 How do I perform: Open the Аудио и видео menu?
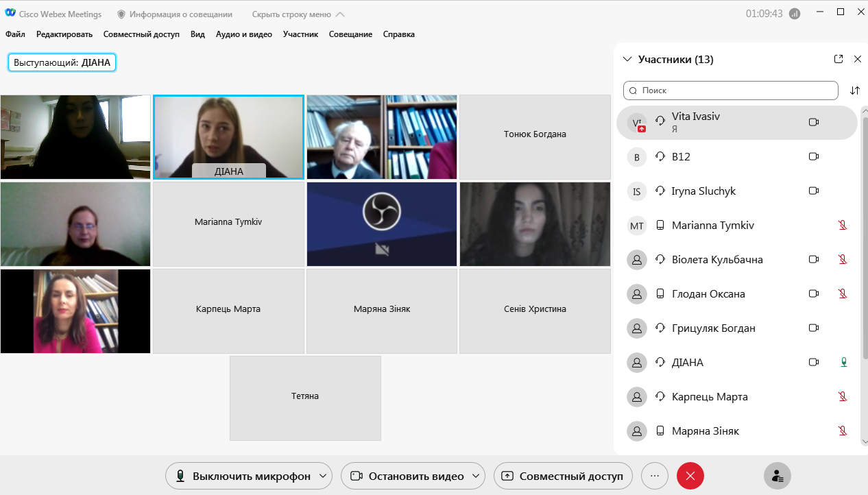(x=243, y=34)
